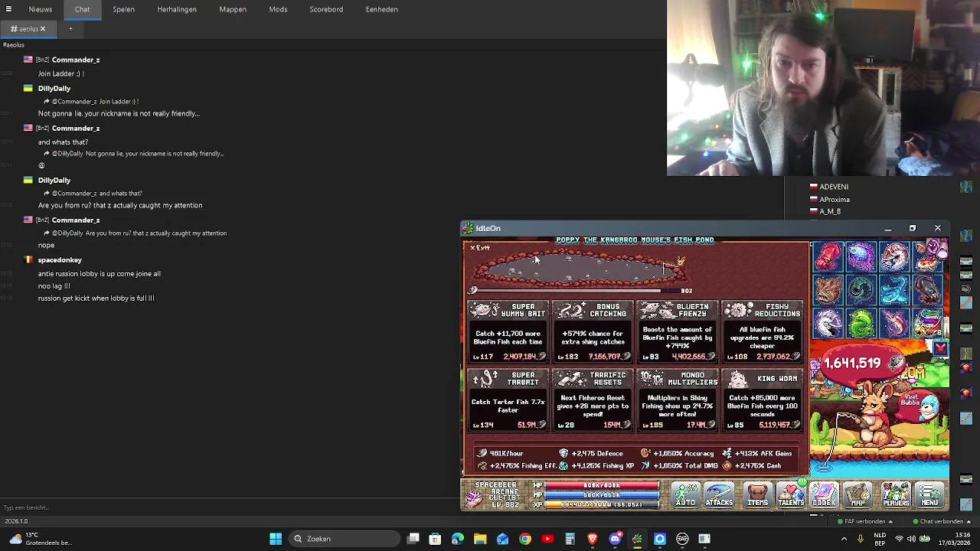Upgrade Super Yummy Bait
Image resolution: width=980 pixels, height=551 pixels.
pos(508,331)
